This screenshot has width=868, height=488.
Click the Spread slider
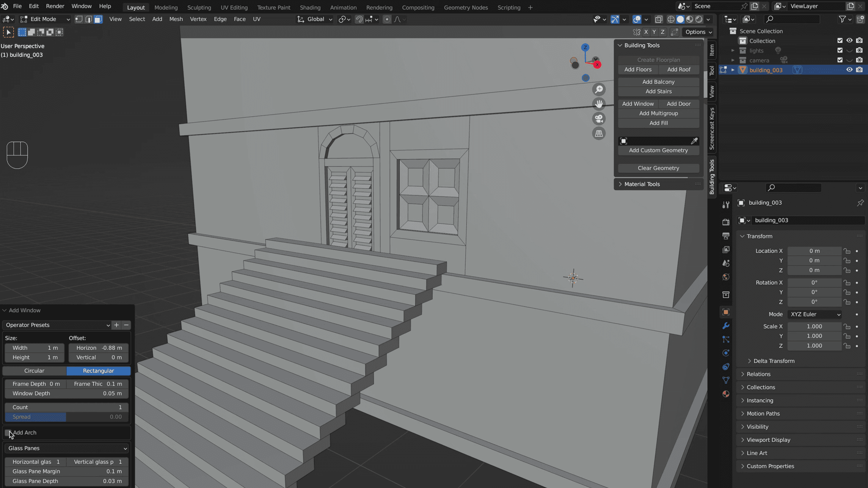[x=67, y=416]
